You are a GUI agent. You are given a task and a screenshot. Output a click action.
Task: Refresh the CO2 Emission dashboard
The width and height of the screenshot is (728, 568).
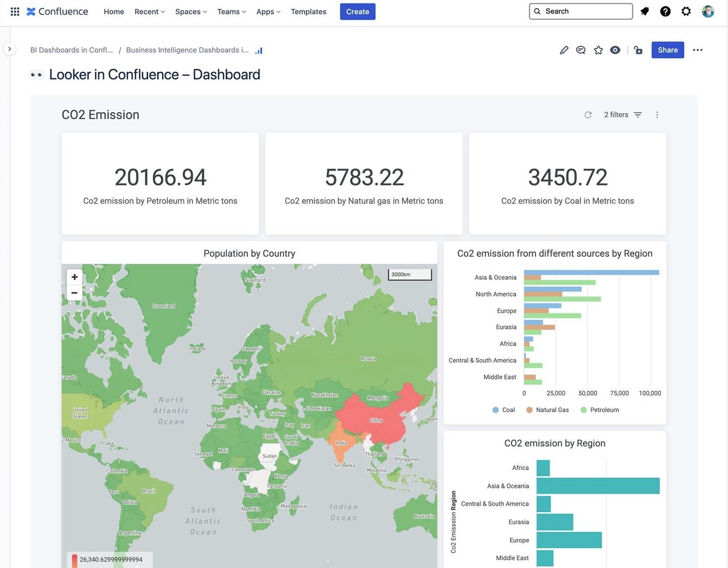588,115
